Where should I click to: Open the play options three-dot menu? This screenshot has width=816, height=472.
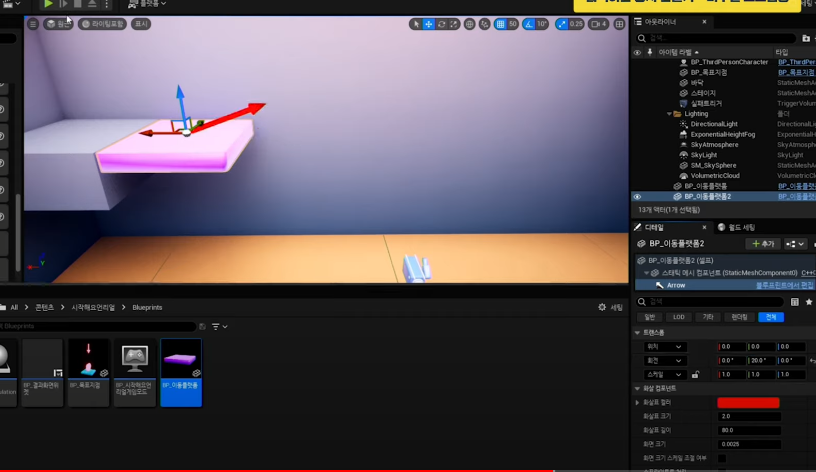click(x=106, y=4)
